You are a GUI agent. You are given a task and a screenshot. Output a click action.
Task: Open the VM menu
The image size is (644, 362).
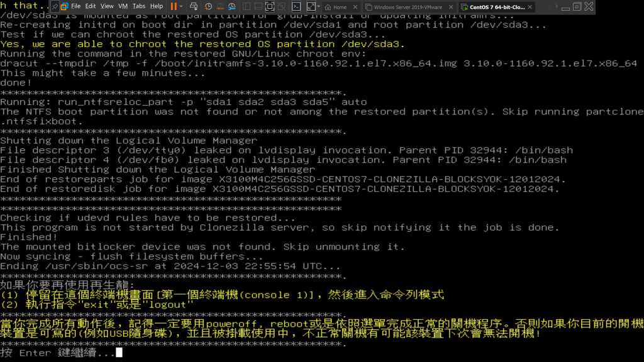click(123, 6)
